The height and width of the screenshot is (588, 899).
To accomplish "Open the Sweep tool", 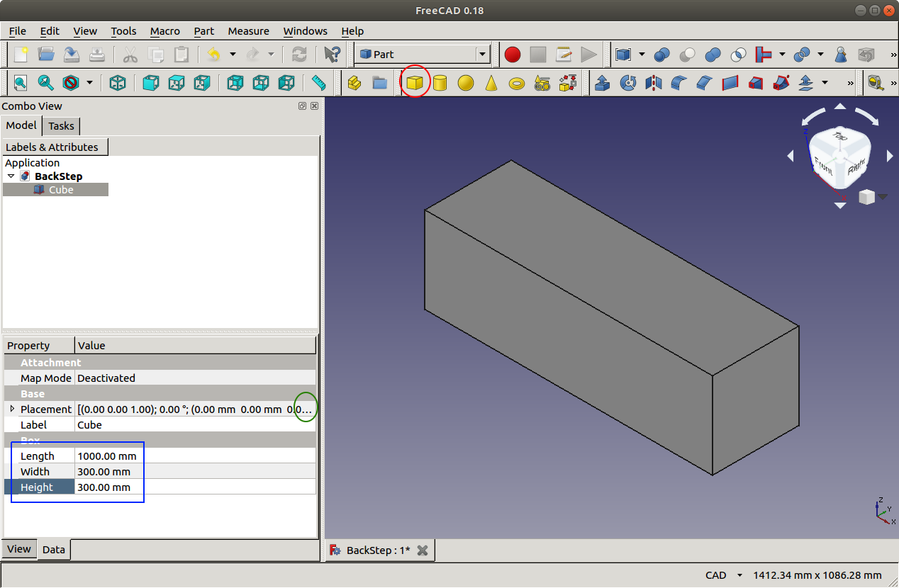I will (x=781, y=83).
